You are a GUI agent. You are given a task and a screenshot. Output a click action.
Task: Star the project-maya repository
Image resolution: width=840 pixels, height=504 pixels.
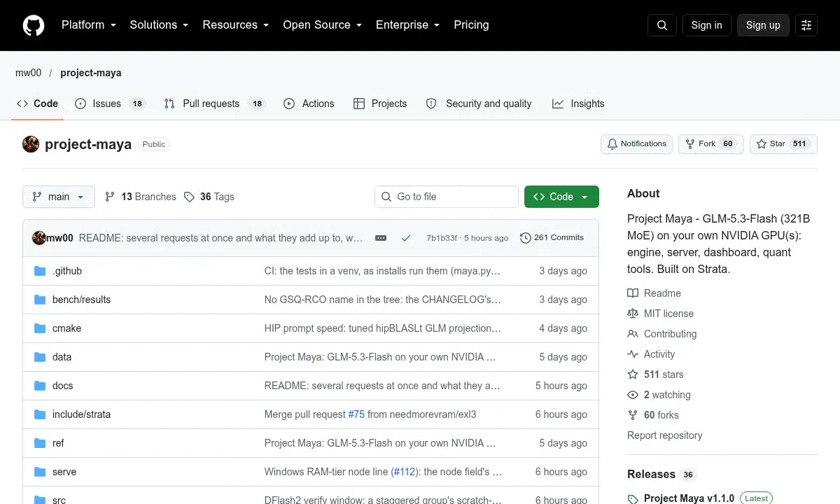pyautogui.click(x=783, y=144)
